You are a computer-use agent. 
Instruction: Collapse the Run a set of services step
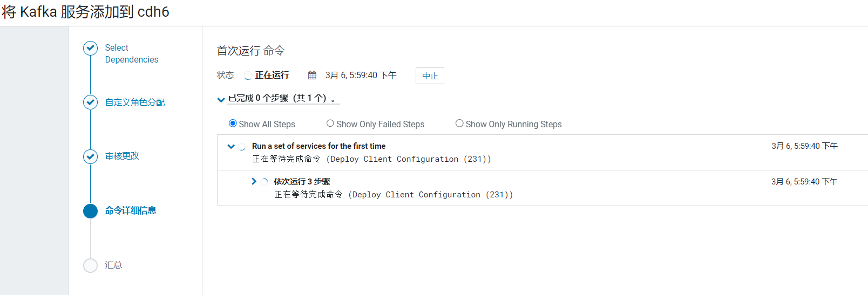click(x=231, y=146)
